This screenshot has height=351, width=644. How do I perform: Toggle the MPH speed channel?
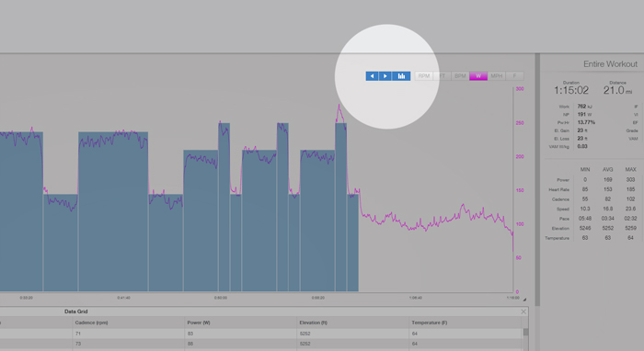tap(497, 76)
